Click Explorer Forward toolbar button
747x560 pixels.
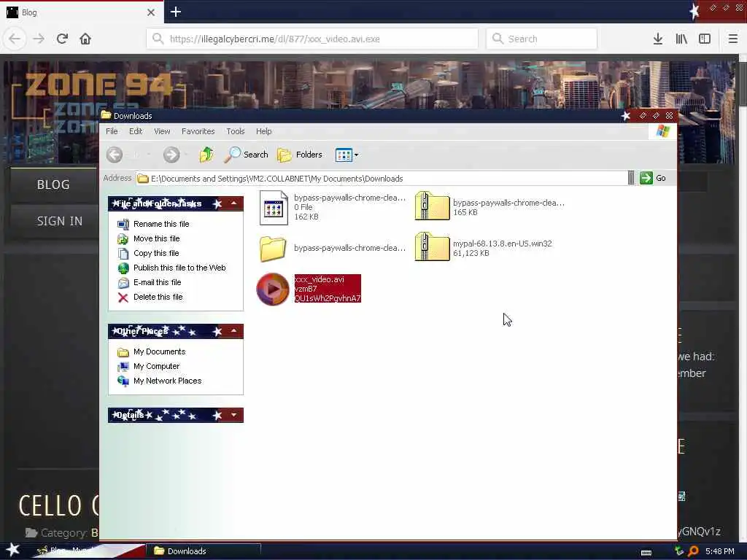pos(171,155)
